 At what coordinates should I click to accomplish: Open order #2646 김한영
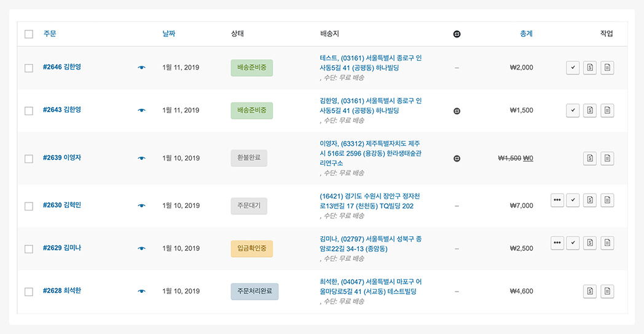pyautogui.click(x=62, y=66)
